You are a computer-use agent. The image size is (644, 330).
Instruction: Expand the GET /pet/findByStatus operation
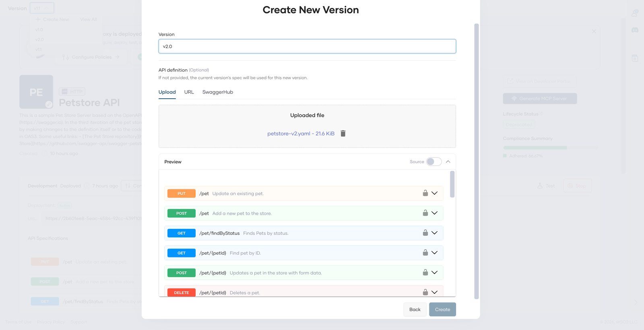click(434, 232)
